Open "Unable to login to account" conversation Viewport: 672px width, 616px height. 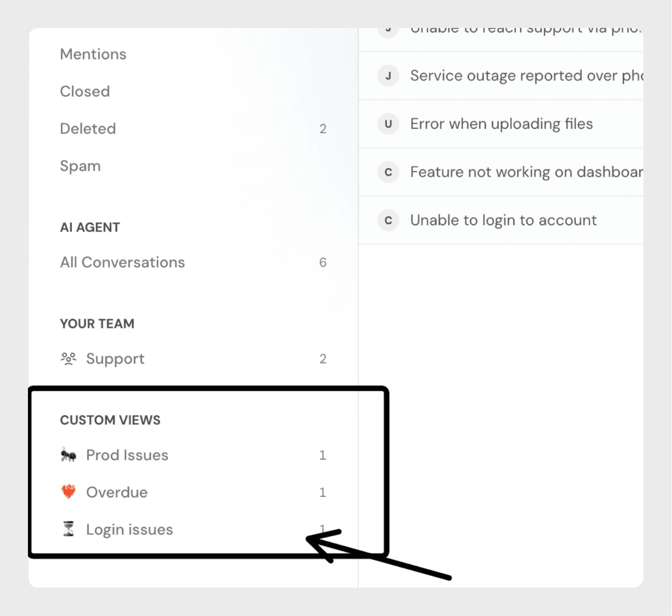(503, 220)
